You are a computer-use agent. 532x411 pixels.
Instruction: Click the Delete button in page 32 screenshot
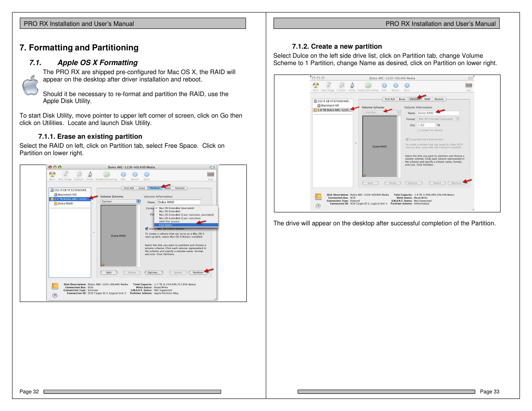[x=132, y=272]
